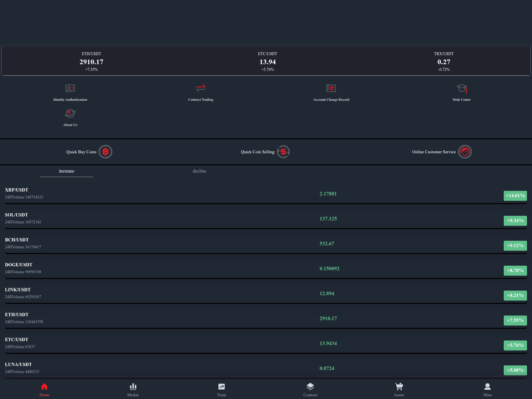This screenshot has width=532, height=399.
Task: Click the SOL/USDT +9.34% badge
Action: coord(515,220)
